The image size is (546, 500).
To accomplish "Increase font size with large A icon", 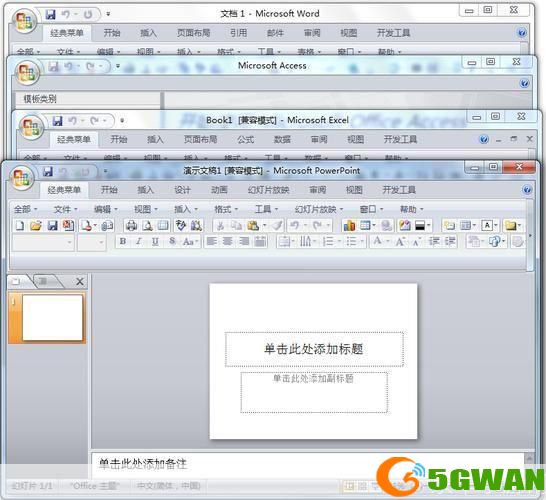I will [x=400, y=241].
